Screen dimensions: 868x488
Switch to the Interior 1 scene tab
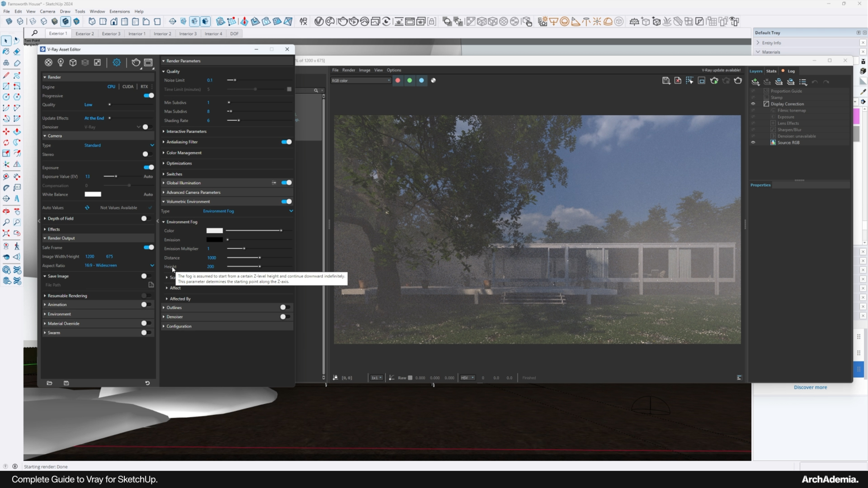(x=137, y=33)
